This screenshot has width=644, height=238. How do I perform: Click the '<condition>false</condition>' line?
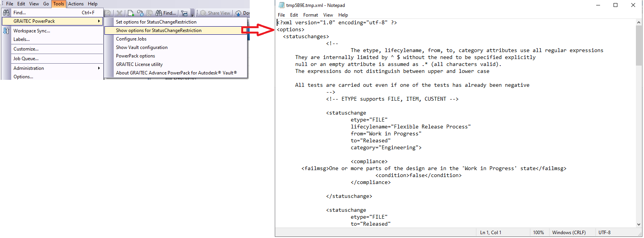419,176
